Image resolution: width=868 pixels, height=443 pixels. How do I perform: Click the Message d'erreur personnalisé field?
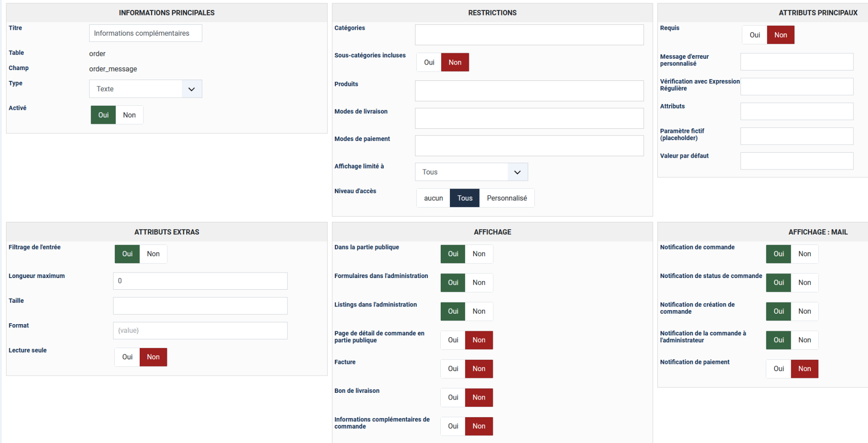coord(796,62)
